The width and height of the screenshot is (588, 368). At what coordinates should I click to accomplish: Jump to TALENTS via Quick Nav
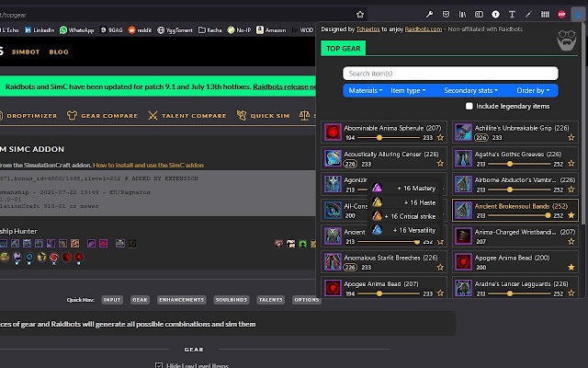click(270, 300)
